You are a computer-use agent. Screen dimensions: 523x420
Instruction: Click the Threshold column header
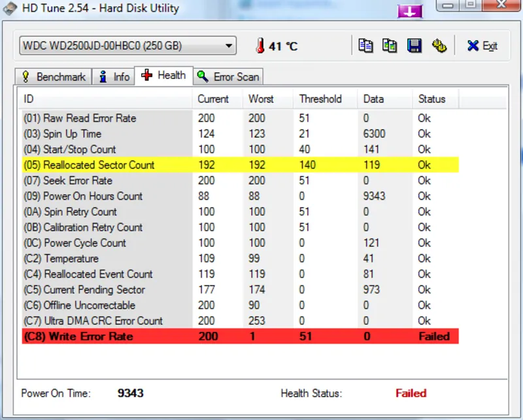(320, 99)
